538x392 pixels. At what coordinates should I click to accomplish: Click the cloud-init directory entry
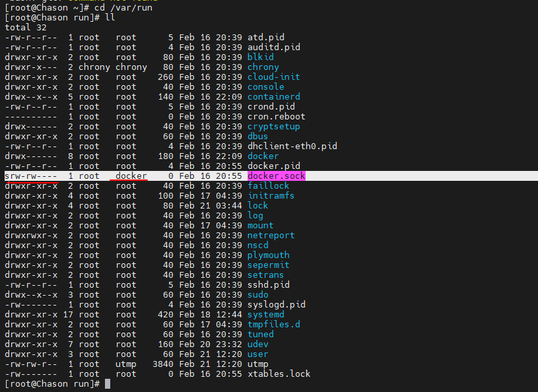click(x=274, y=77)
